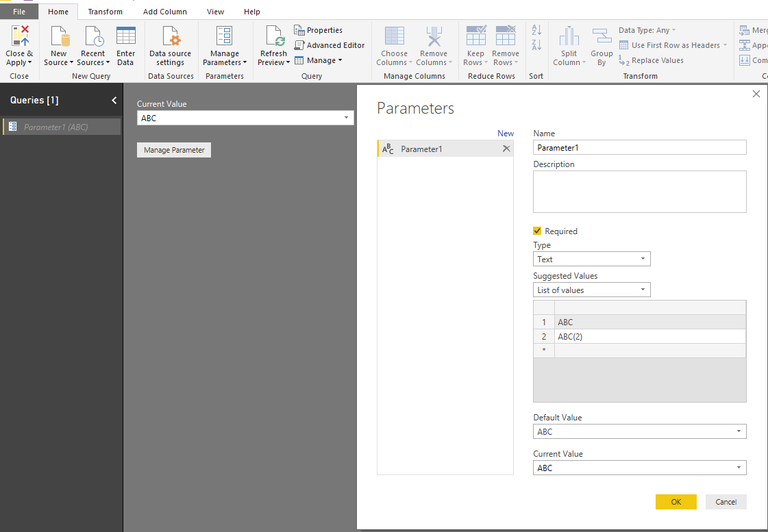Screen dimensions: 768x532
Task: Switch to the Home tab
Action: click(x=58, y=12)
